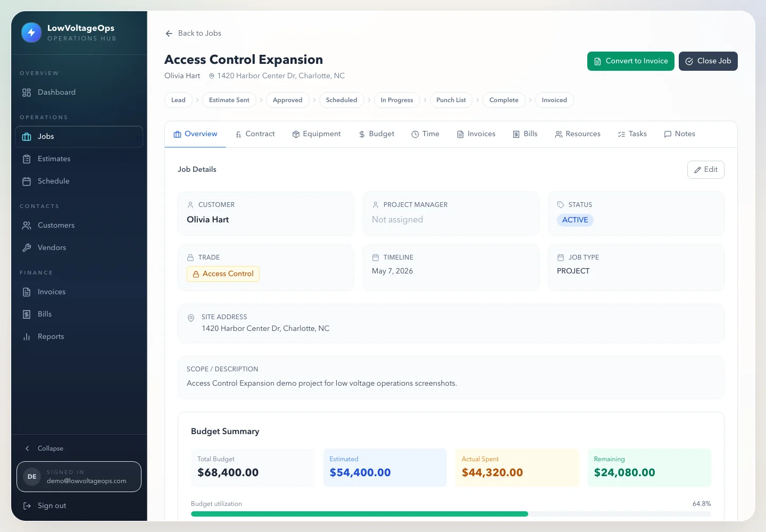Switch to the Notes tab
The width and height of the screenshot is (766, 532).
pos(680,134)
